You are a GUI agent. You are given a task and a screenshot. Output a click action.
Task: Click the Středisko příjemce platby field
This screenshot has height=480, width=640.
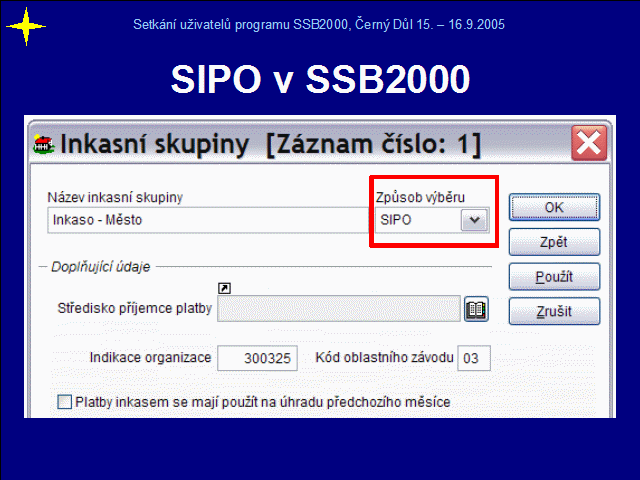pyautogui.click(x=339, y=309)
